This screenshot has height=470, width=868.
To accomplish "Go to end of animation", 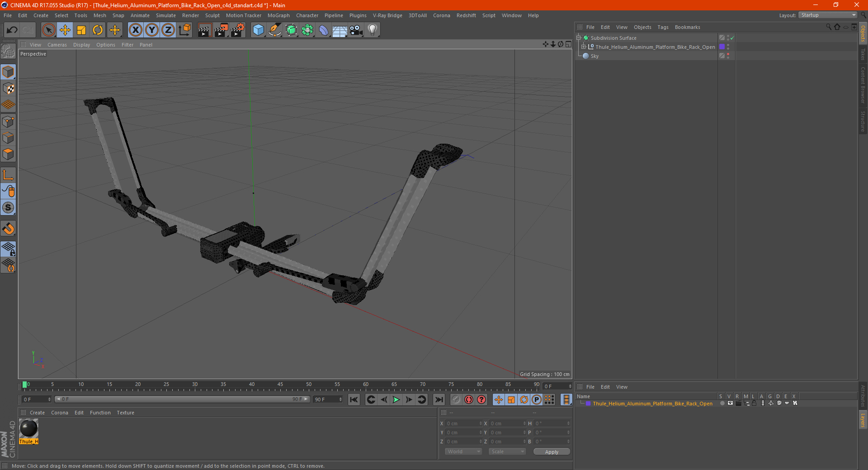I will click(439, 399).
